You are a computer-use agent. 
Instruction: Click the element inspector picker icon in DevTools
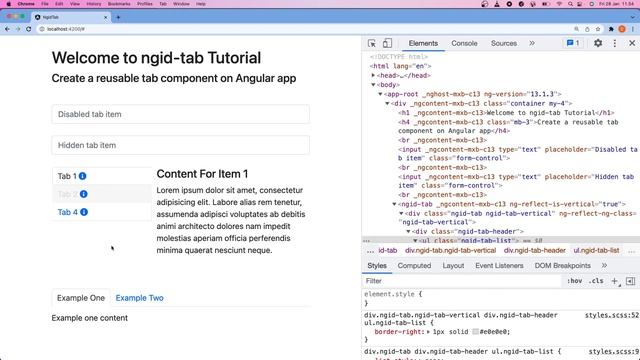(x=371, y=43)
